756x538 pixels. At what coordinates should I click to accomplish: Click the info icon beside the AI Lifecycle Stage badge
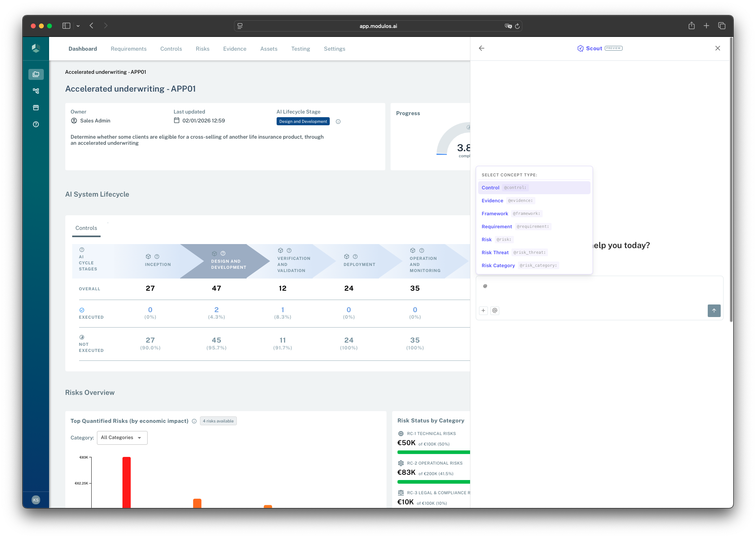(x=338, y=121)
